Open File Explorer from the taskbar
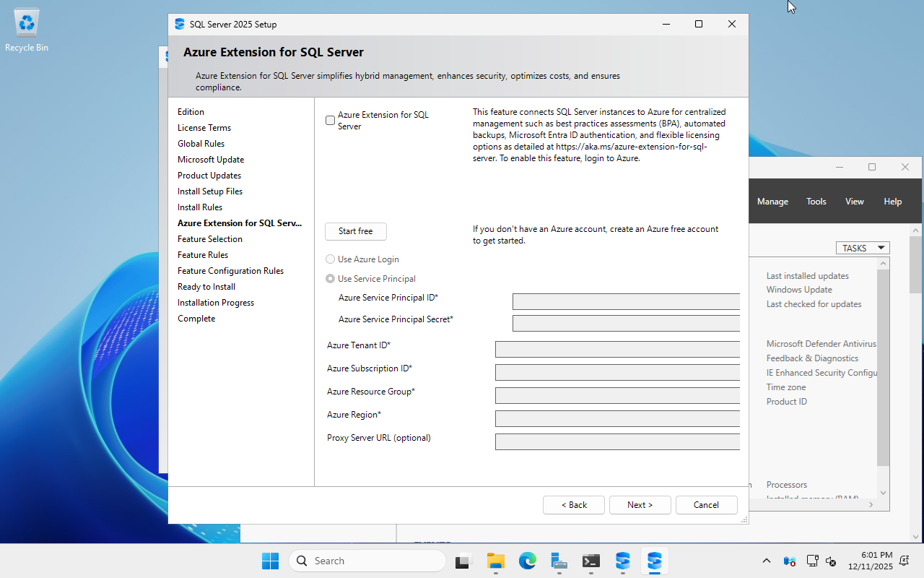 click(x=495, y=561)
